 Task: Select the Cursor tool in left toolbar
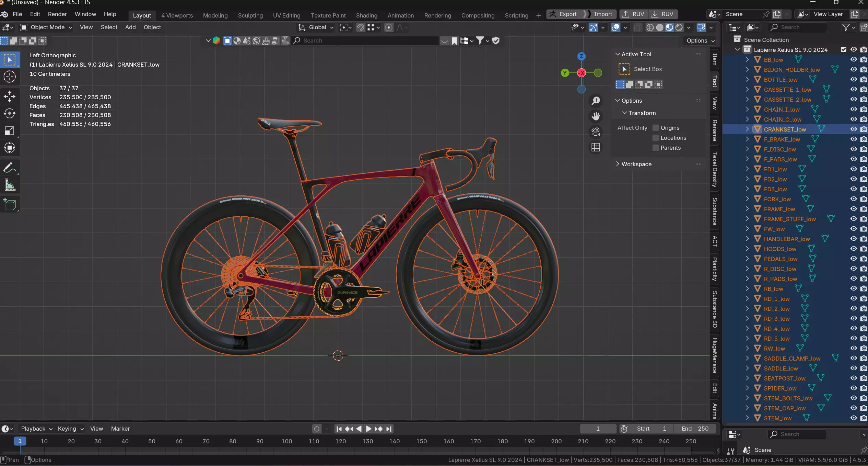click(10, 77)
